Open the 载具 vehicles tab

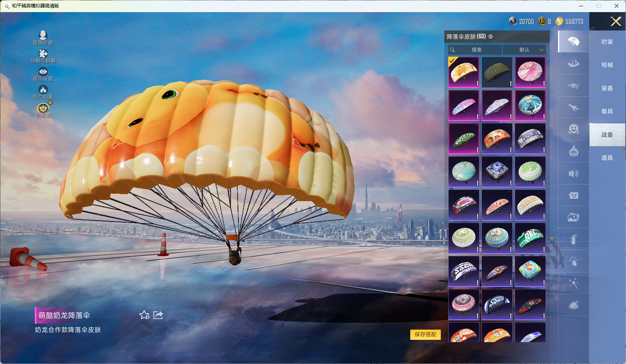[x=607, y=111]
